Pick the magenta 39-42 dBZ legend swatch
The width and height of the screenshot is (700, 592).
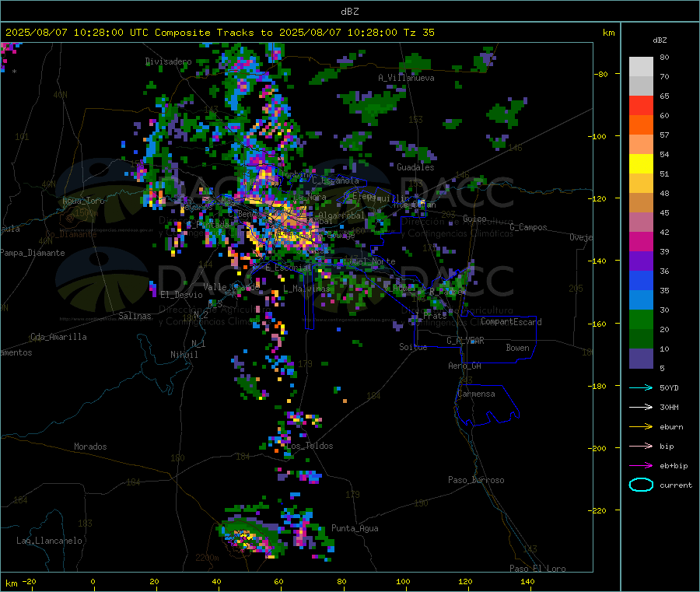click(x=641, y=241)
